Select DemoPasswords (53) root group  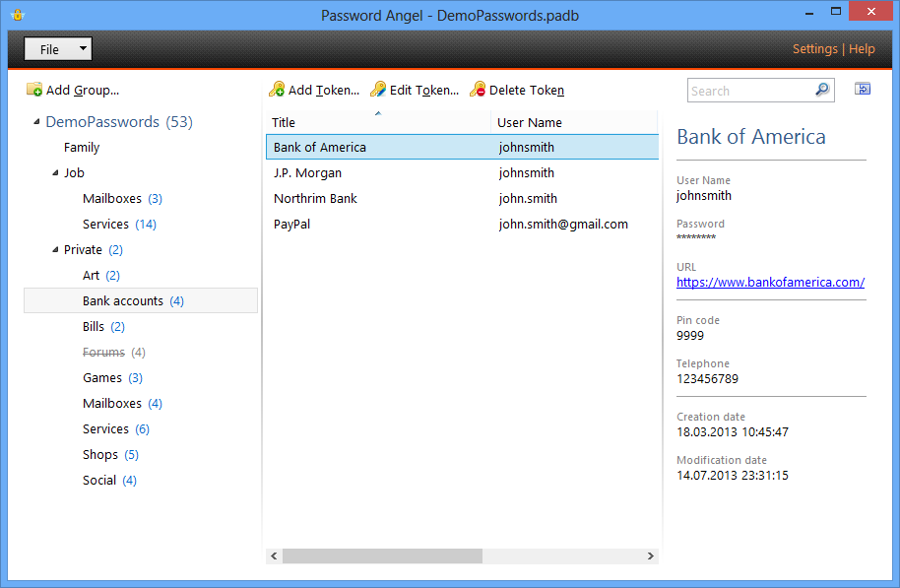pyautogui.click(x=119, y=122)
